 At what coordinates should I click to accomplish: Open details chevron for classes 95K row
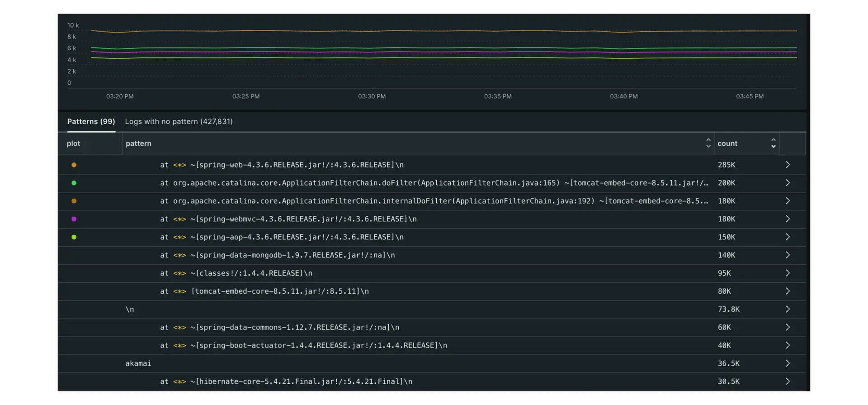point(788,273)
